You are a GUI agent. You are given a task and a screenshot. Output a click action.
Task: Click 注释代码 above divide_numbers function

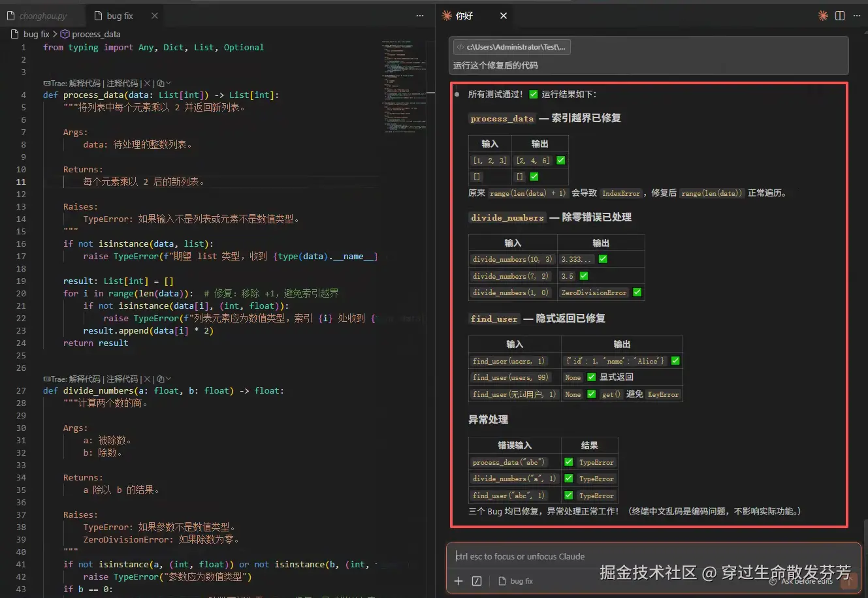pyautogui.click(x=122, y=379)
